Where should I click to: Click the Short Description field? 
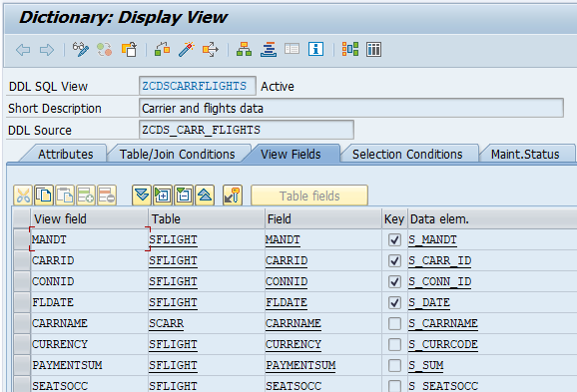pos(351,108)
